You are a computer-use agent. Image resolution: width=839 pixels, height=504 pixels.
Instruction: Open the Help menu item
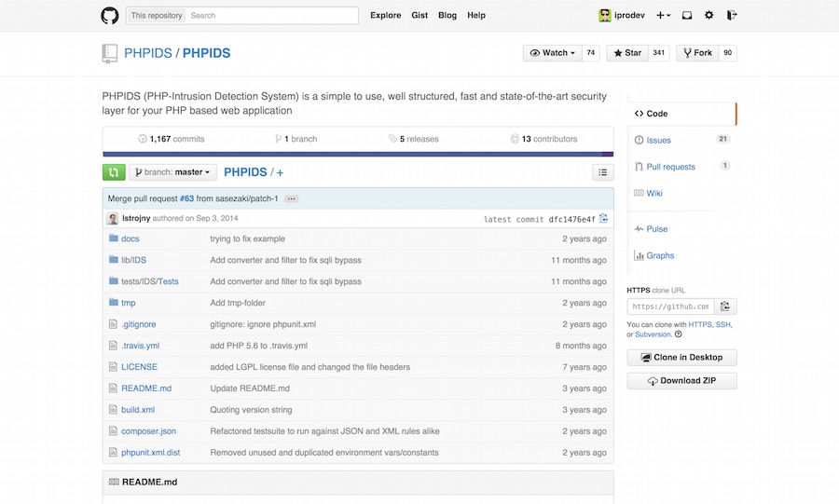point(476,16)
